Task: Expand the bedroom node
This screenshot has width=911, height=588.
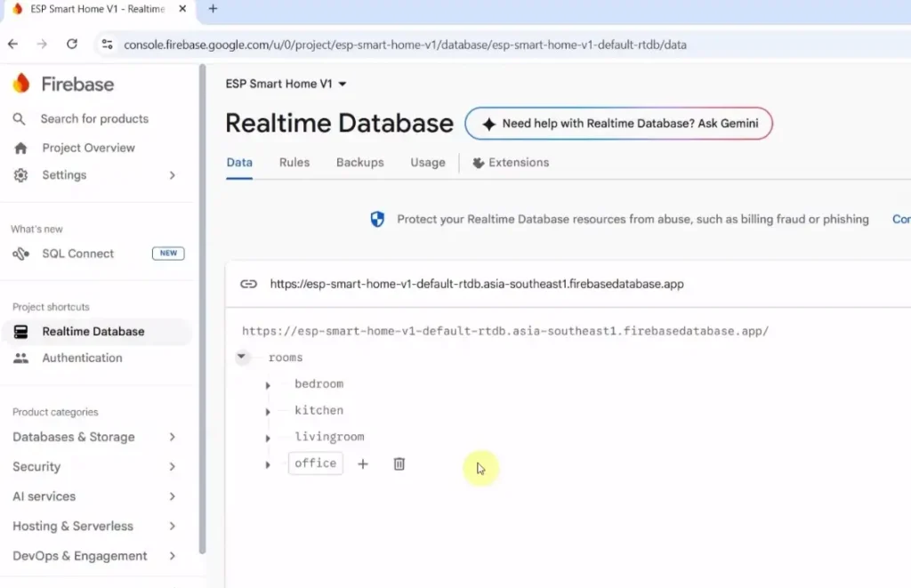Action: [x=268, y=385]
